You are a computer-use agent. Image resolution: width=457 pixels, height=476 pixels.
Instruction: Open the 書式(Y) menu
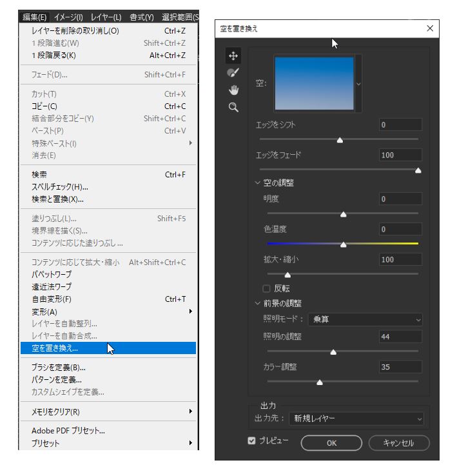(142, 17)
